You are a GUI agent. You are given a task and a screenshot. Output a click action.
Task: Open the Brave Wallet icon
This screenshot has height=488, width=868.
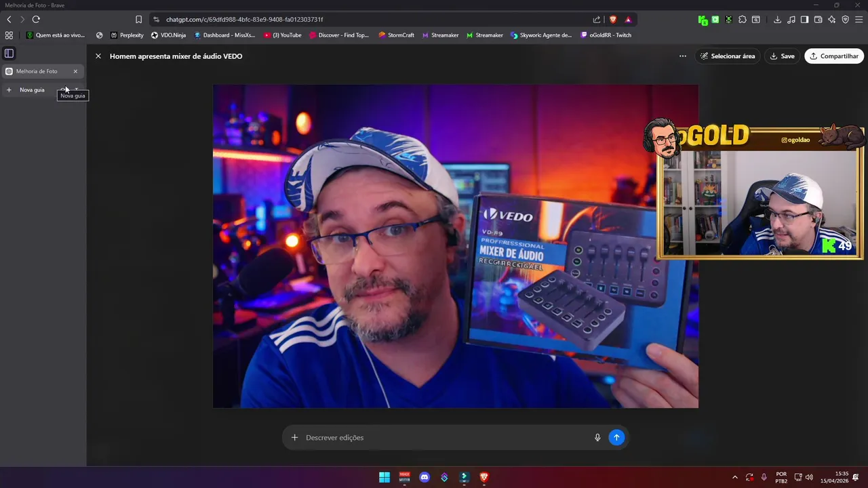(818, 20)
